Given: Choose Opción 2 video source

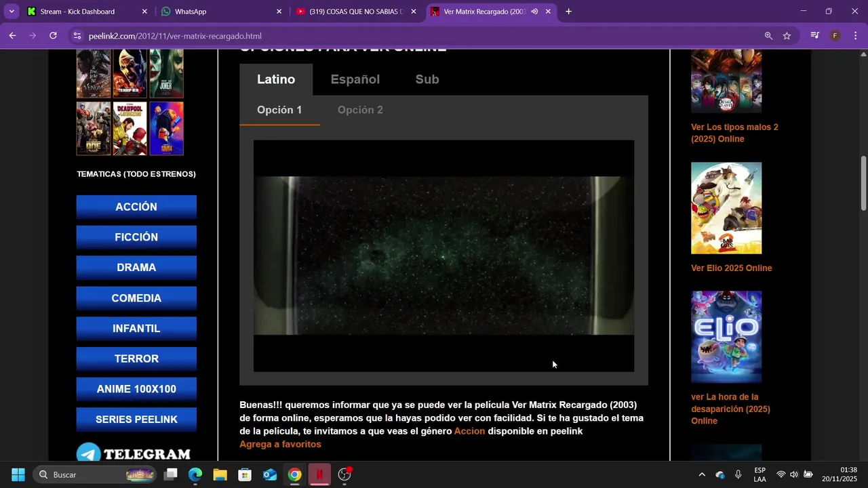Looking at the screenshot, I should tap(360, 110).
